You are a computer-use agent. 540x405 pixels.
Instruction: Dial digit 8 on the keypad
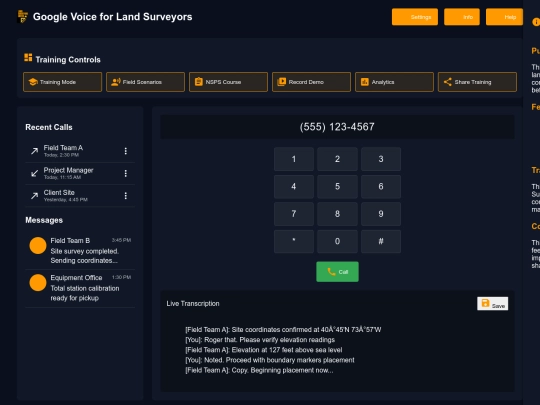pos(338,214)
